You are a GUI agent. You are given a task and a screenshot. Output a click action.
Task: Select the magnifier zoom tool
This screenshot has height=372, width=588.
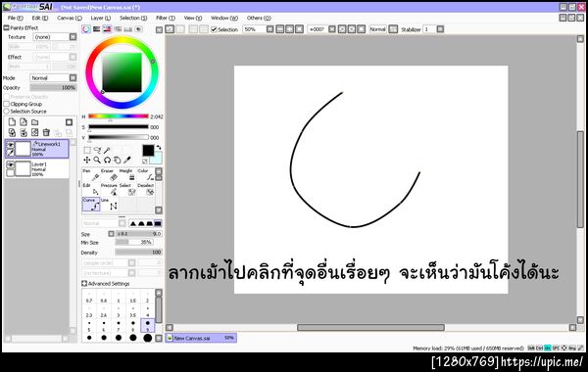(x=97, y=161)
